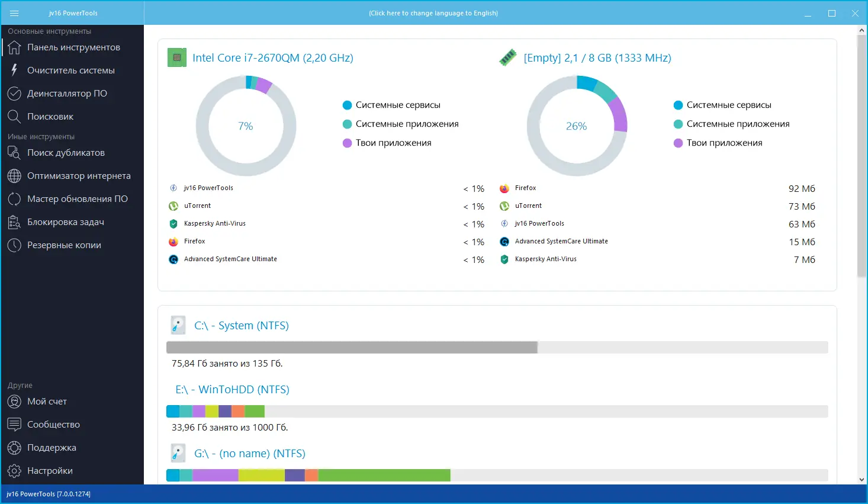Click the task blocker icon
Image resolution: width=868 pixels, height=504 pixels.
tap(14, 222)
